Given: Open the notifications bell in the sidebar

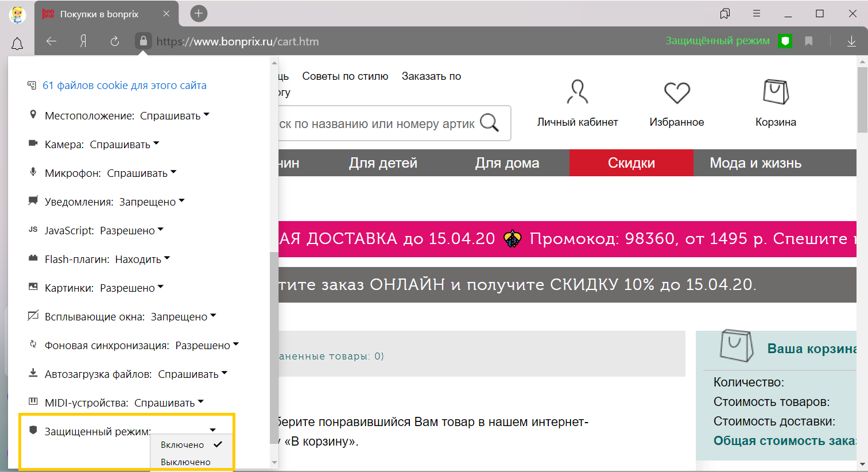Looking at the screenshot, I should click(17, 44).
